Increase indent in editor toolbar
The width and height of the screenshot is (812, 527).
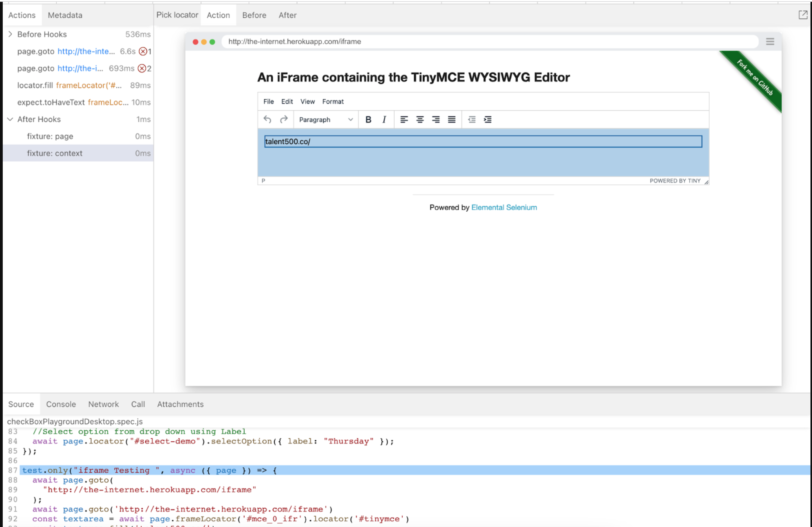click(488, 120)
